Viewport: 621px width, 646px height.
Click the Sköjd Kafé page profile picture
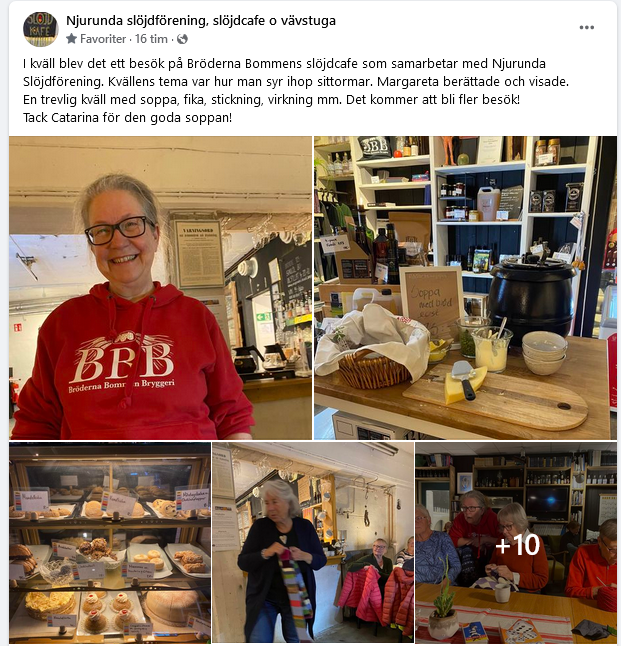[x=40, y=29]
